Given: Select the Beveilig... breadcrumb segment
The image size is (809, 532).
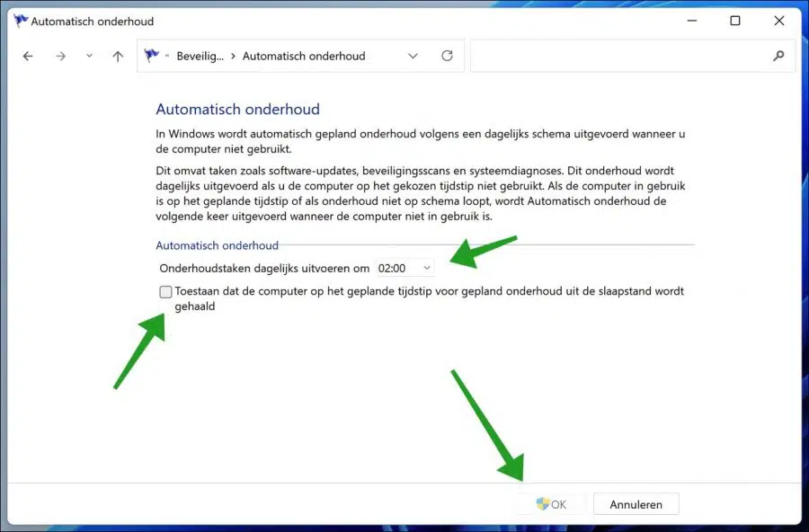Looking at the screenshot, I should tap(200, 56).
